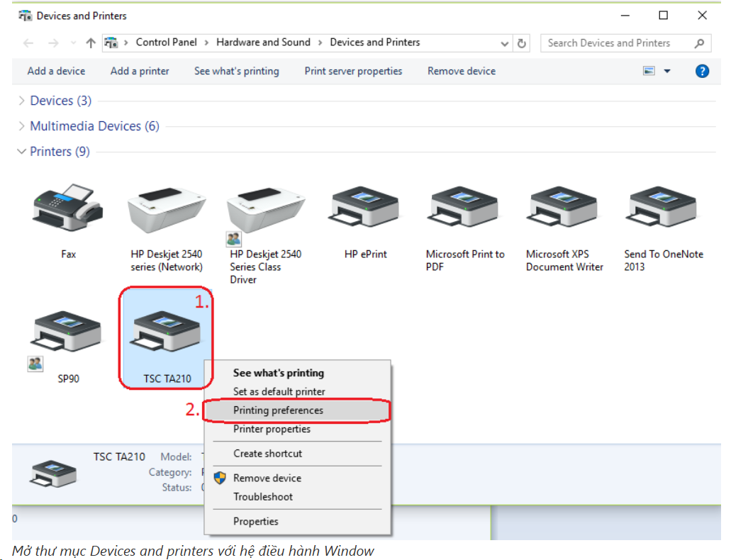Expand the Multimedia Devices (6) section
The width and height of the screenshot is (731, 560).
[21, 126]
